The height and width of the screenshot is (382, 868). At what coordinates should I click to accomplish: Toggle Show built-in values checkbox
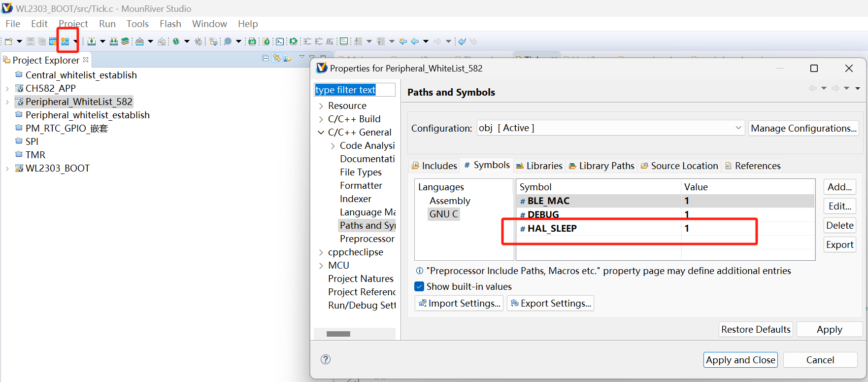point(419,286)
